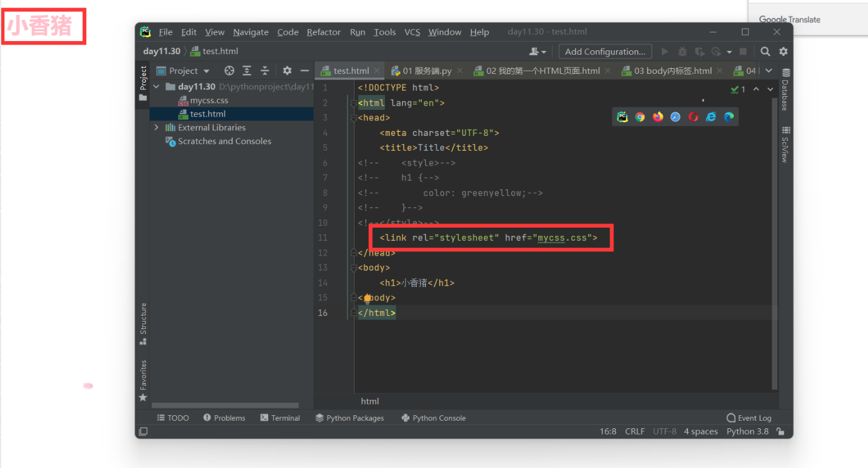Open the Python Packages tool window

(x=350, y=418)
